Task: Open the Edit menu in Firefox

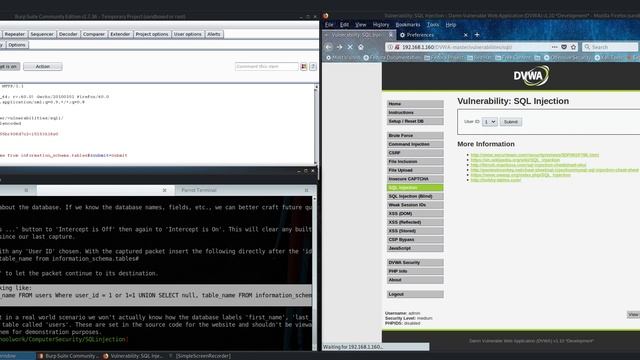Action: [344, 25]
